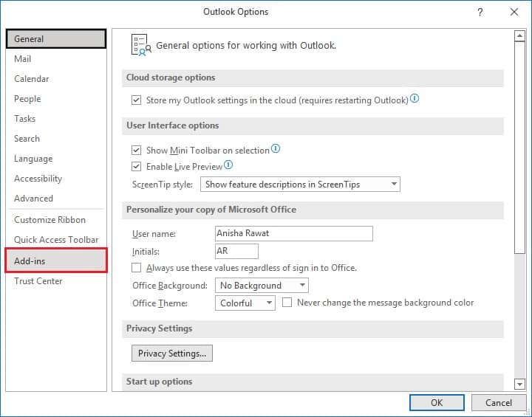Open the Calendar options category
Image resolution: width=532 pixels, height=417 pixels.
[x=56, y=79]
